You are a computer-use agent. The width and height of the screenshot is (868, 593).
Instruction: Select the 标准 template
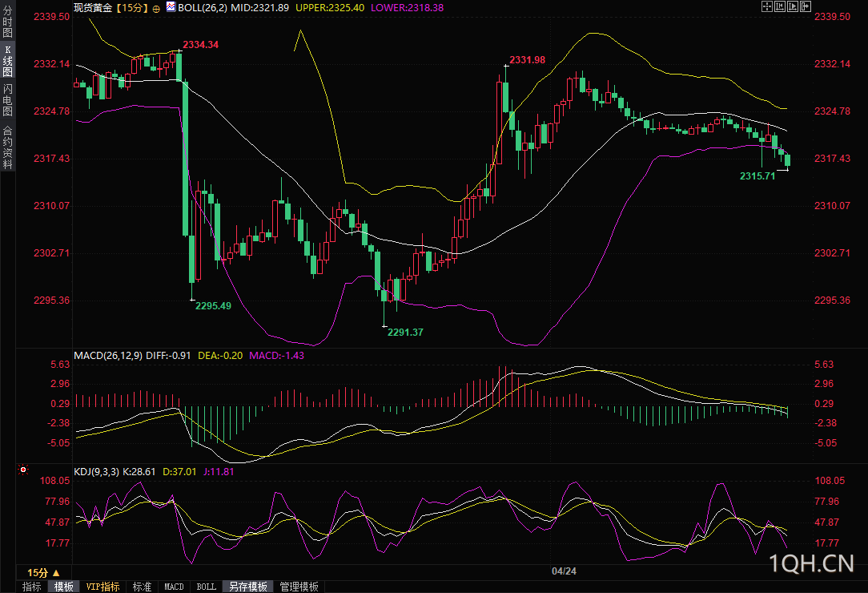(x=143, y=587)
